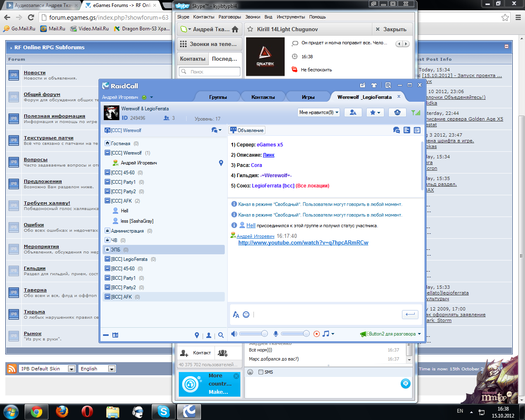Click Skype home icon next to Андрей Тка...
The width and height of the screenshot is (525, 420).
235,29
